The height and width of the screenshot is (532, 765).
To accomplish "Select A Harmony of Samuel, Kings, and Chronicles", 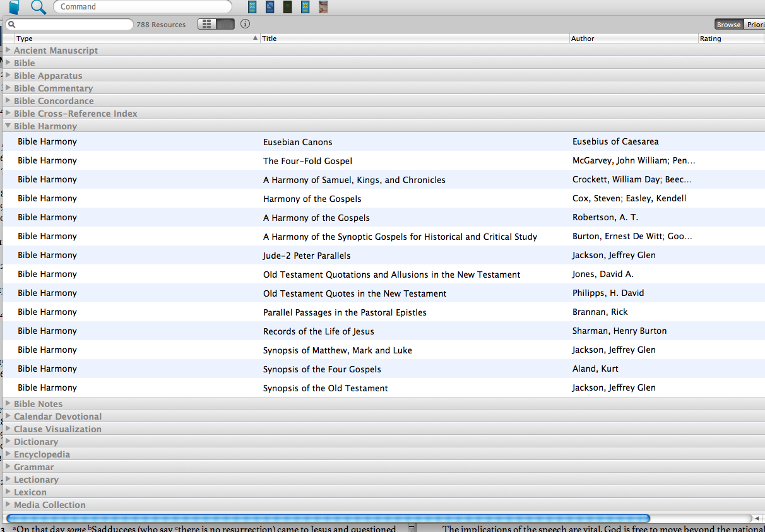I will click(x=354, y=180).
